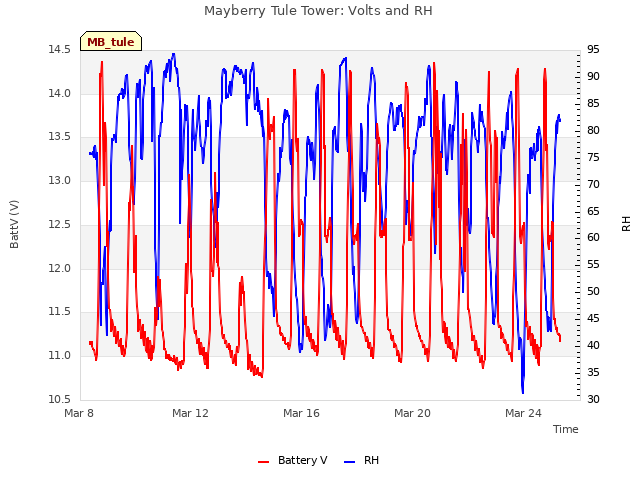The image size is (640, 480).
Task: Toggle the RH legend entry
Action: click(362, 460)
